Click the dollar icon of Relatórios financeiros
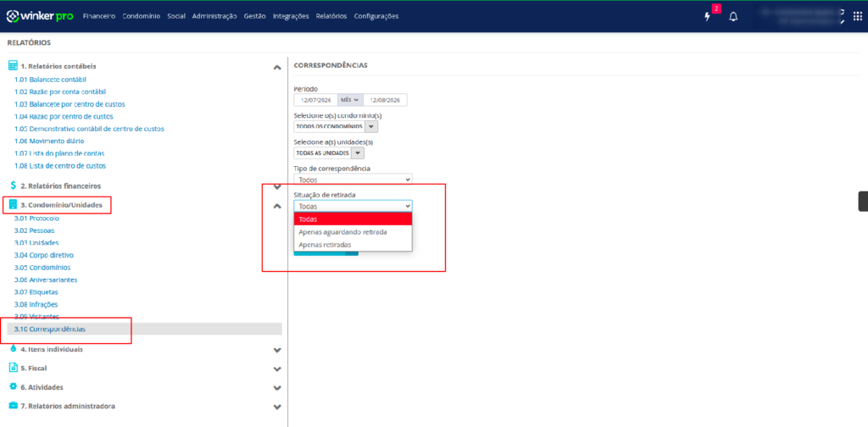This screenshot has width=868, height=427. tap(14, 186)
